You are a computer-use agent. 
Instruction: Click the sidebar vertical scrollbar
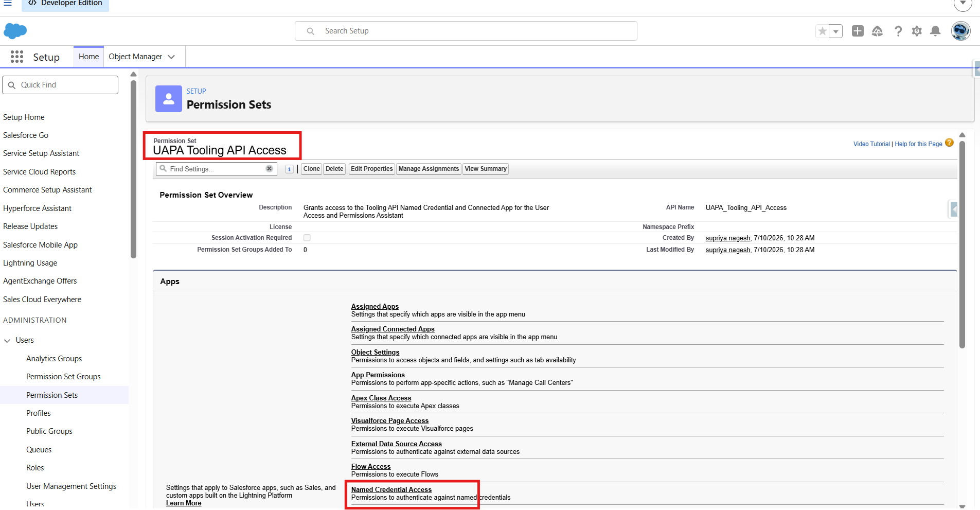pyautogui.click(x=134, y=170)
